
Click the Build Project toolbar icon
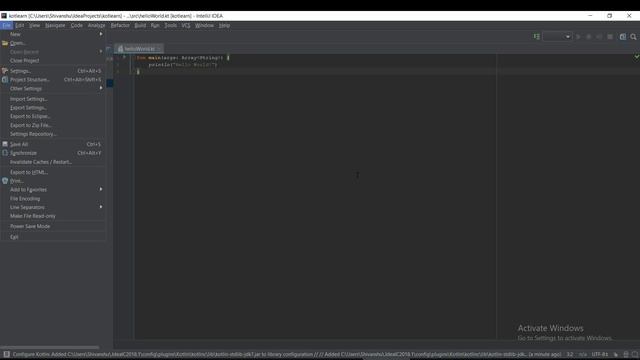coord(537,37)
